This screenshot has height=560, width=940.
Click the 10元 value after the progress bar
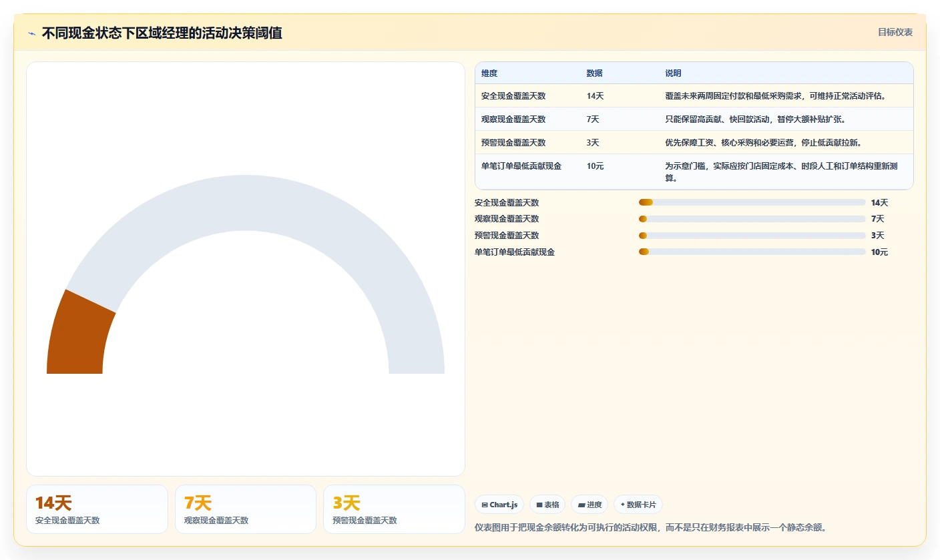(x=880, y=252)
